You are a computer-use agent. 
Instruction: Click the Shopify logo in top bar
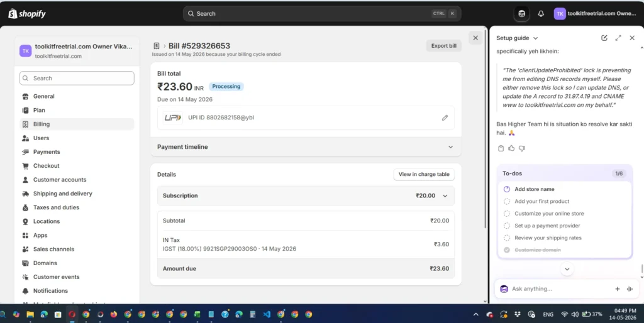click(x=26, y=14)
